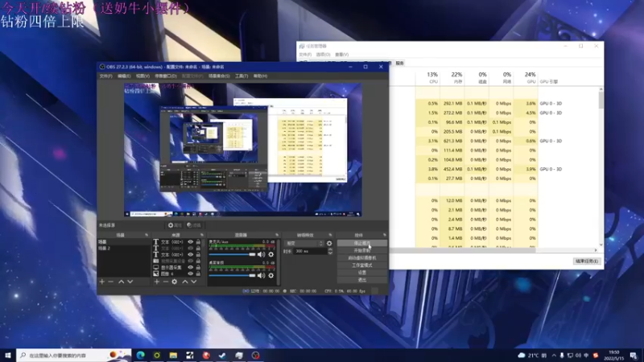644x362 pixels.
Task: Open Task Manager 查看(V) menu
Action: (341, 55)
